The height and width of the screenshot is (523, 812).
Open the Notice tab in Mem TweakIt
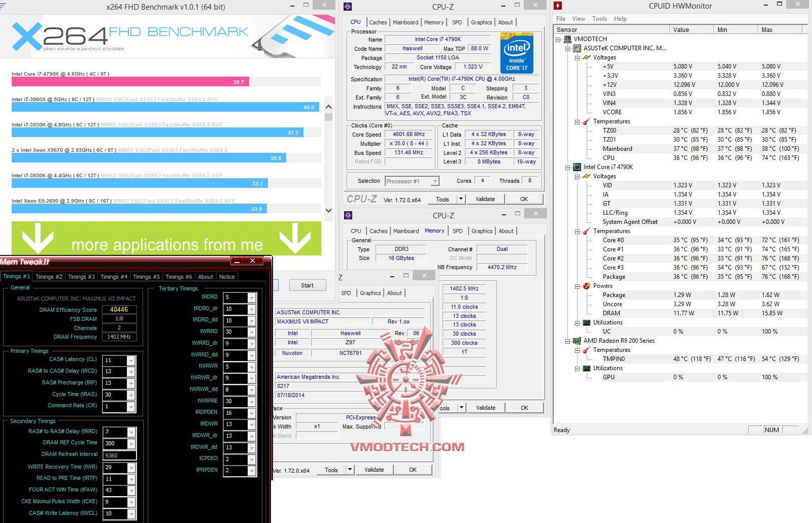227,277
